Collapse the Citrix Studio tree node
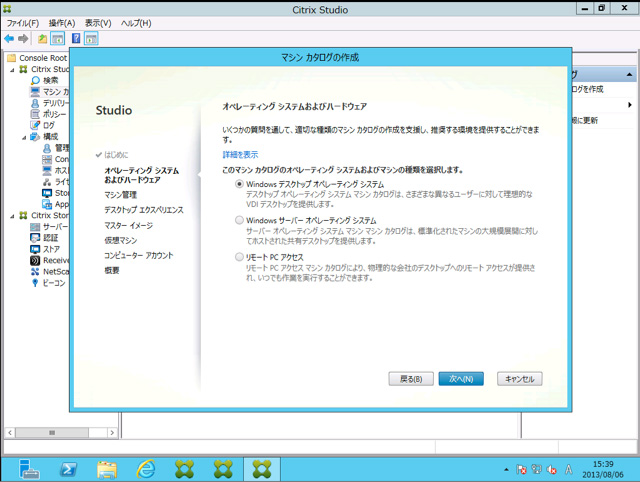Screen dimensions: 640x482 pyautogui.click(x=13, y=70)
